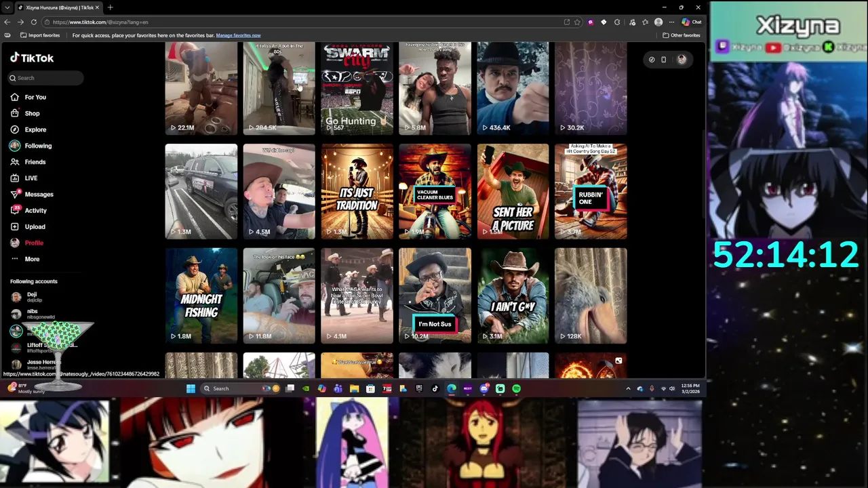Open the Other favorites folder

pyautogui.click(x=681, y=35)
